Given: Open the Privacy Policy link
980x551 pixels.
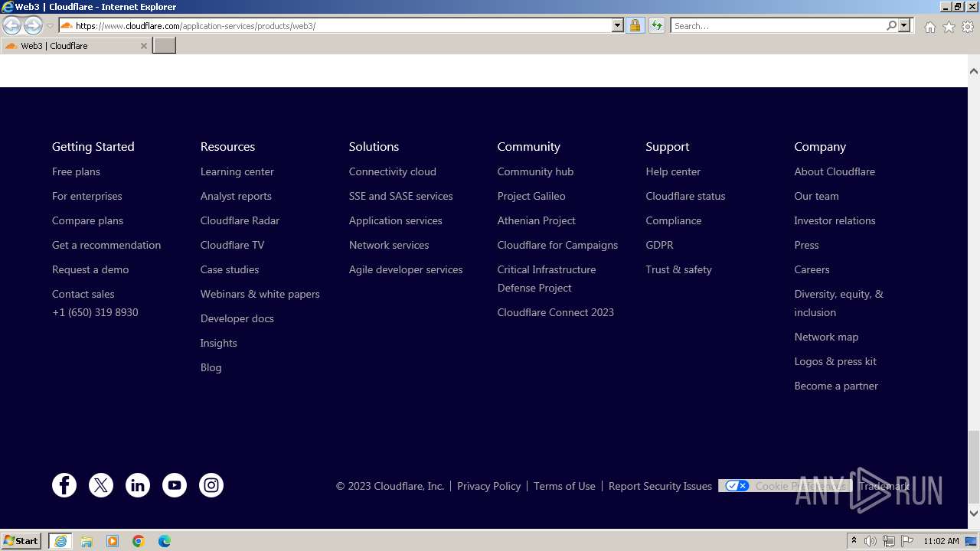Looking at the screenshot, I should (x=488, y=486).
